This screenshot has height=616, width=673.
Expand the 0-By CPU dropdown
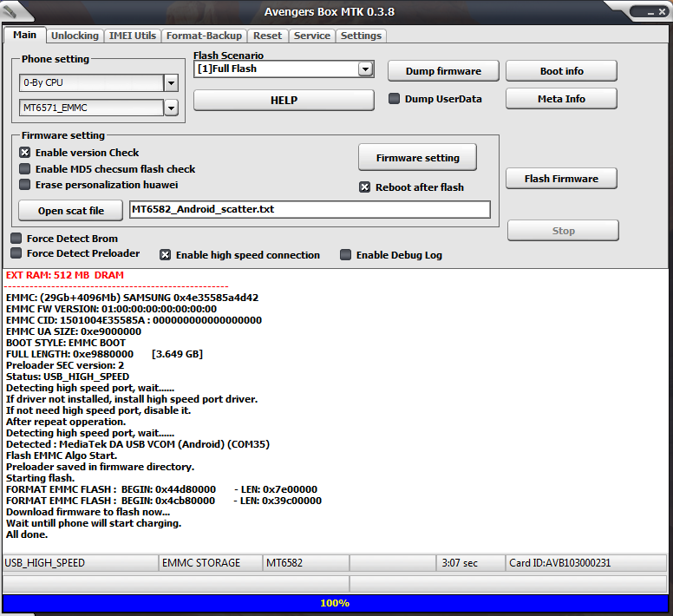point(171,82)
